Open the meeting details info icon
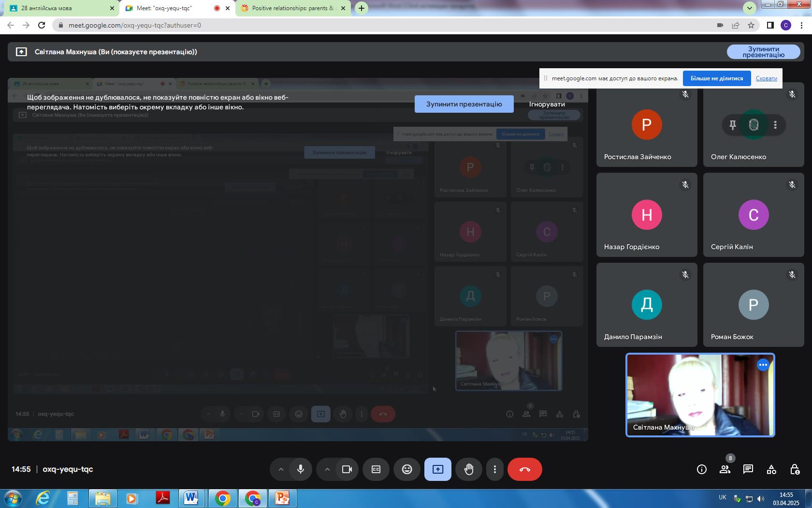 (701, 469)
